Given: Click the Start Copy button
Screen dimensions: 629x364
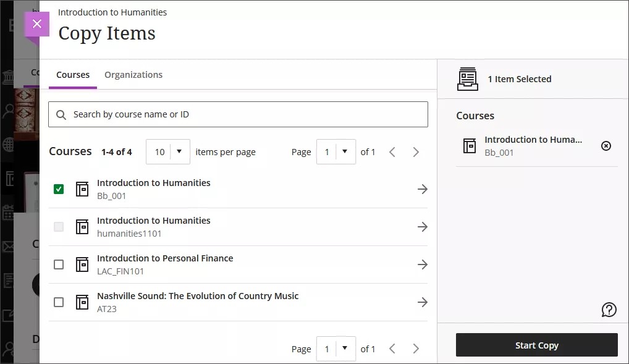Looking at the screenshot, I should [536, 345].
